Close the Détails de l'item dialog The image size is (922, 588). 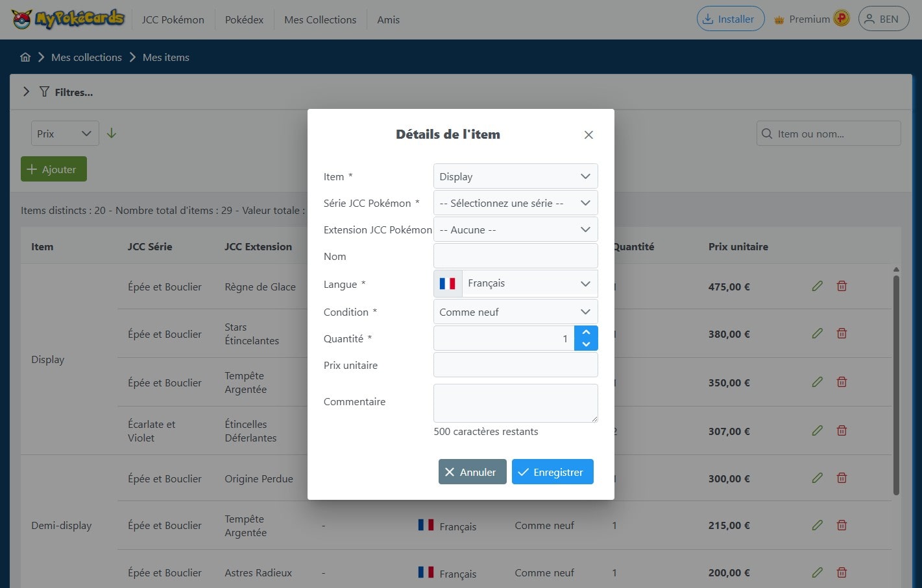(x=588, y=135)
